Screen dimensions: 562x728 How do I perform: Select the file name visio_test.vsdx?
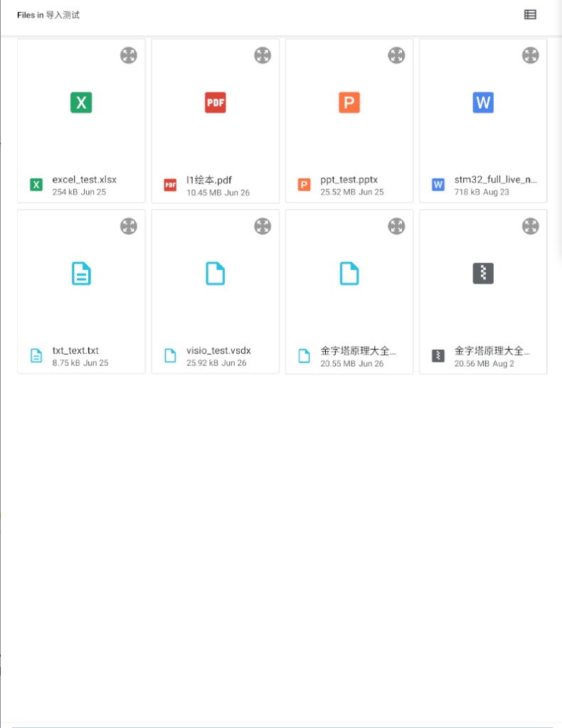coord(218,350)
